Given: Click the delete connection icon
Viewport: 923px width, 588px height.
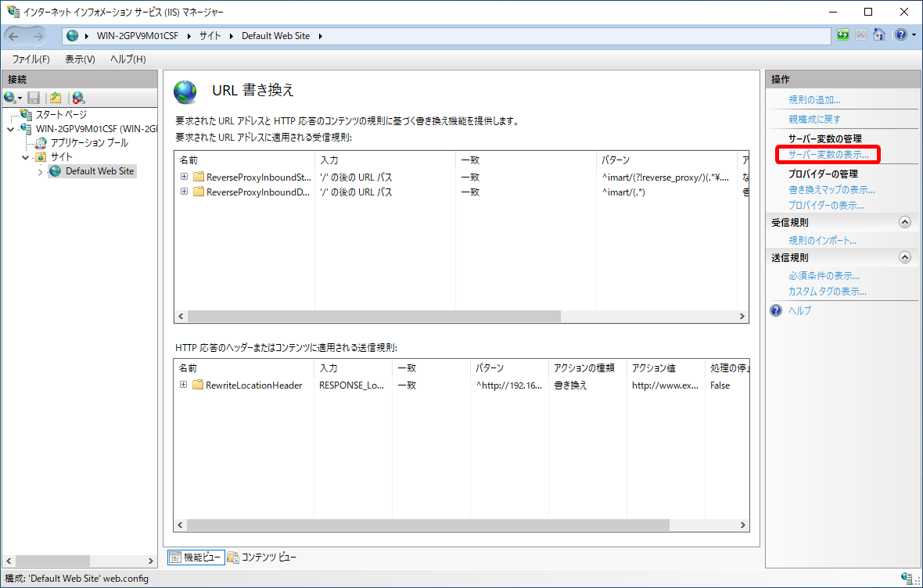Looking at the screenshot, I should pyautogui.click(x=78, y=98).
